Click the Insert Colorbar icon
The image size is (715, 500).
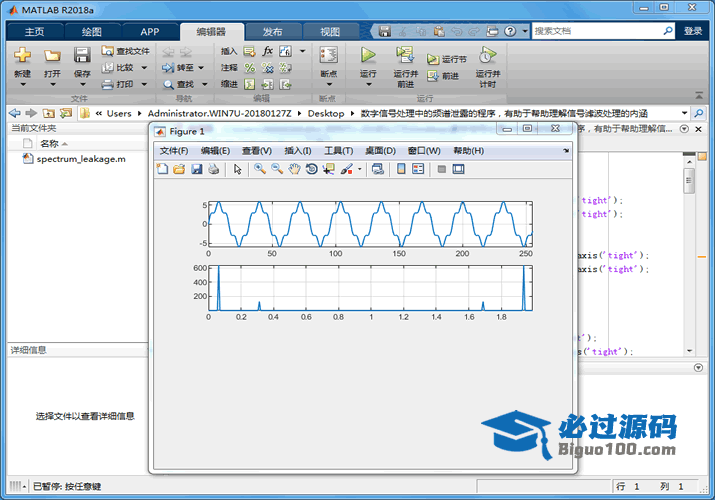tap(401, 169)
